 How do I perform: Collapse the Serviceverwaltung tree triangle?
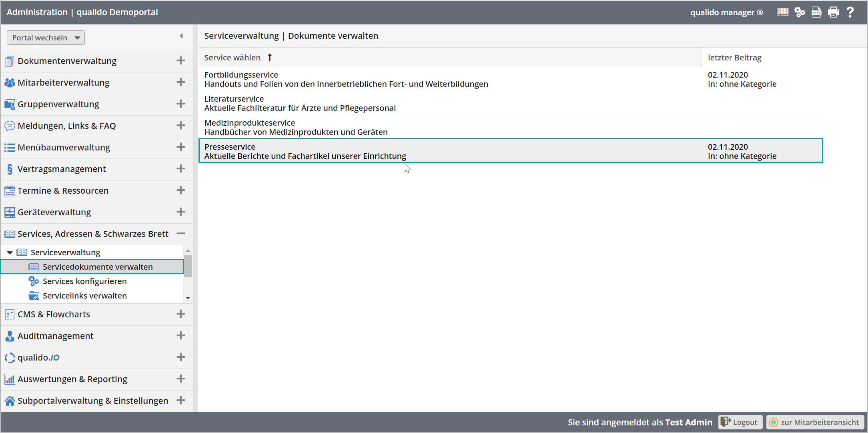[x=10, y=253]
